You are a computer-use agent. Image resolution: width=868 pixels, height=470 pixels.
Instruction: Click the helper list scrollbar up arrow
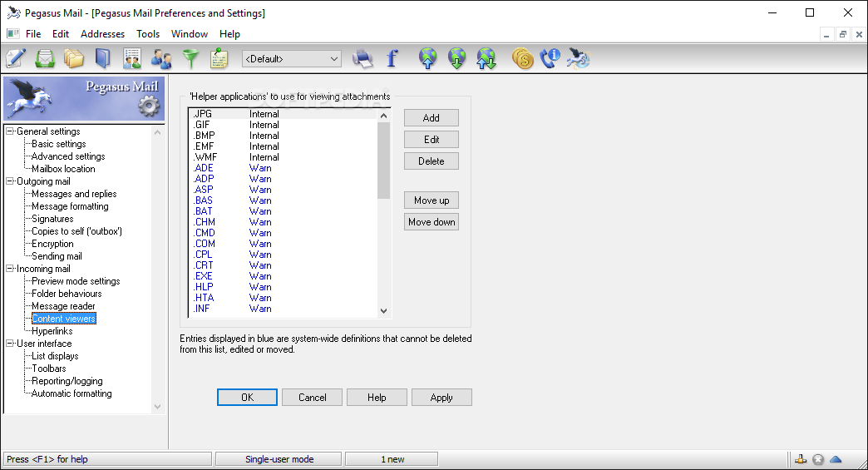coord(383,116)
